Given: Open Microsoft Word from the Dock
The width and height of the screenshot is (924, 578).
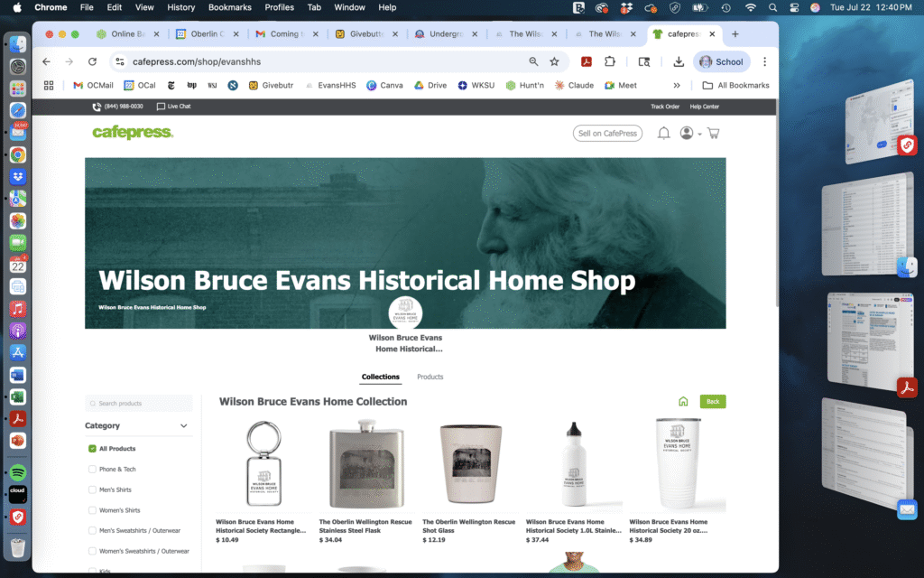Looking at the screenshot, I should [18, 375].
